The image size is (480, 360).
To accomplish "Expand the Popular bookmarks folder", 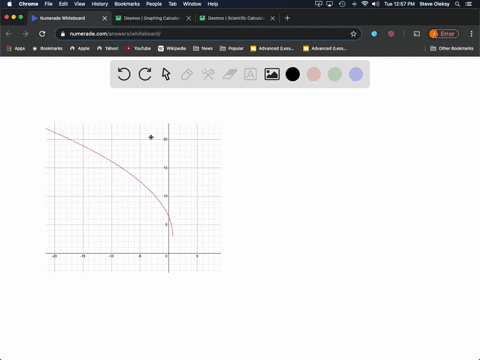I will 232,48.
